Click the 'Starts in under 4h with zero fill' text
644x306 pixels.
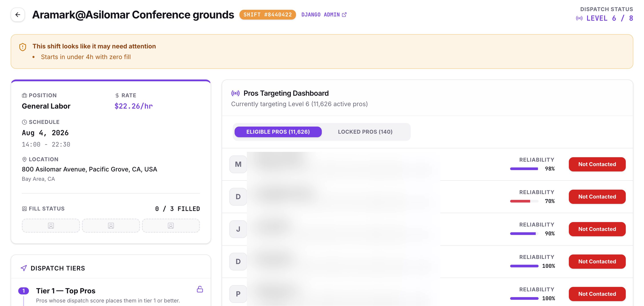86,57
